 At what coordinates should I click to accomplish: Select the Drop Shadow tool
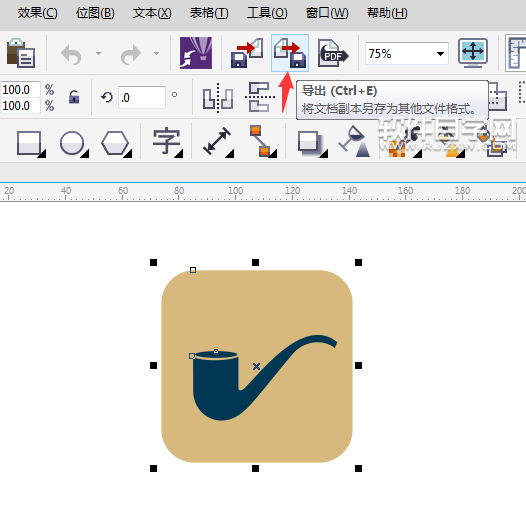(x=312, y=144)
